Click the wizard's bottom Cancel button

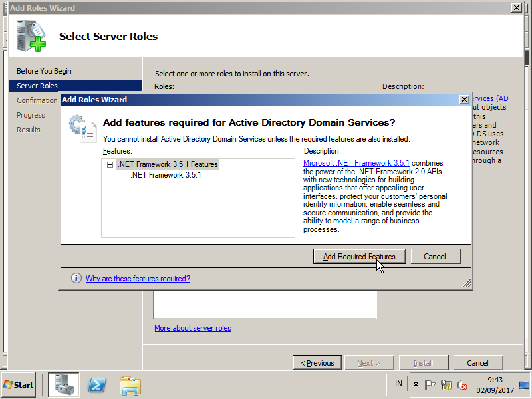477,363
